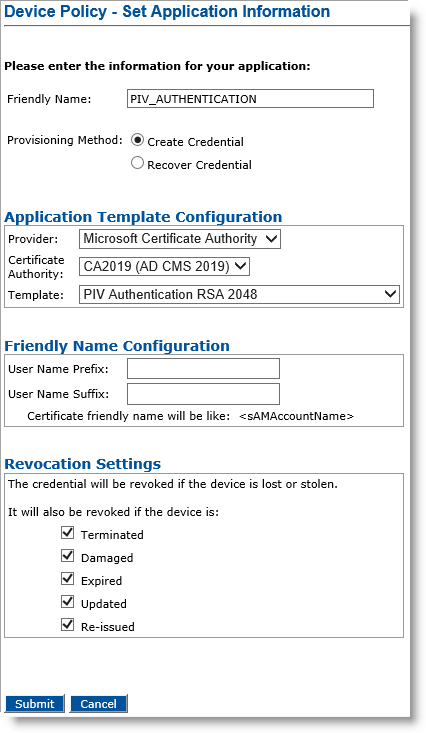
Task: Click the Friendly Name field containing PIV_AUTHENTICATION
Action: (250, 99)
